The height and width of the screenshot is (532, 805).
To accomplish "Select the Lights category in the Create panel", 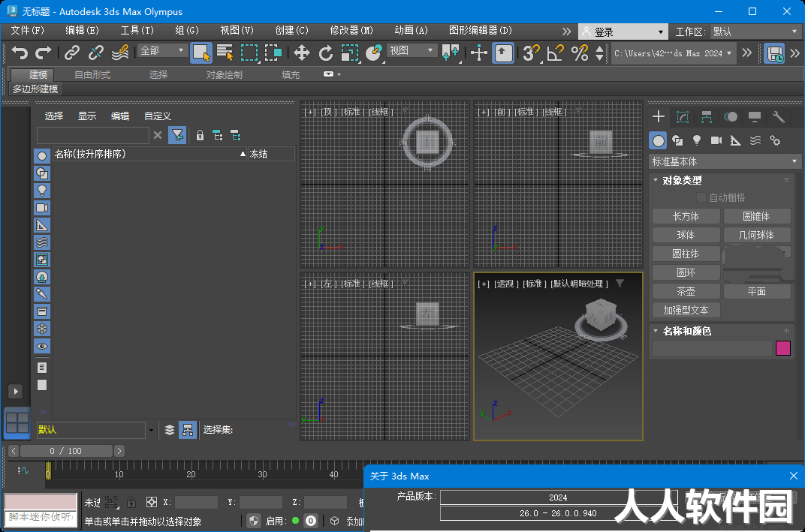I will tap(697, 140).
